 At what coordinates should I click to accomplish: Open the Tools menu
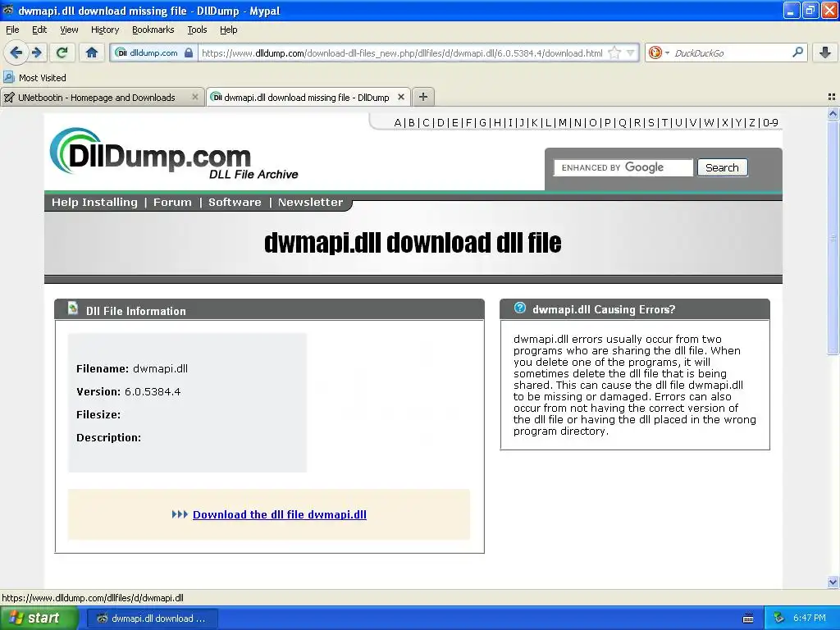pyautogui.click(x=197, y=30)
